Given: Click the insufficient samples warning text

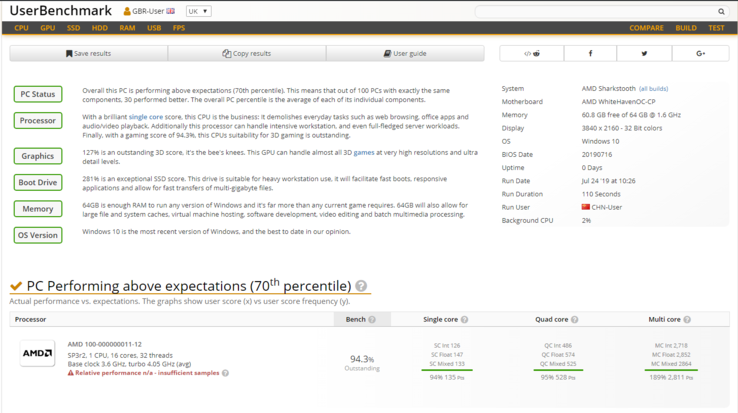Looking at the screenshot, I should tap(147, 373).
